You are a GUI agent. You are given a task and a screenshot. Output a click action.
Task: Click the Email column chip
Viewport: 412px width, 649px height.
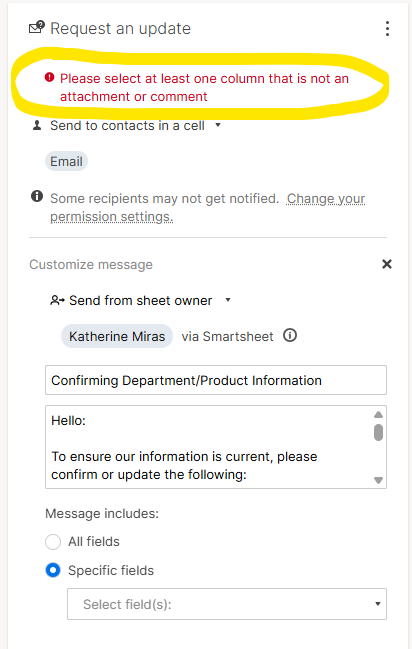pyautogui.click(x=66, y=161)
